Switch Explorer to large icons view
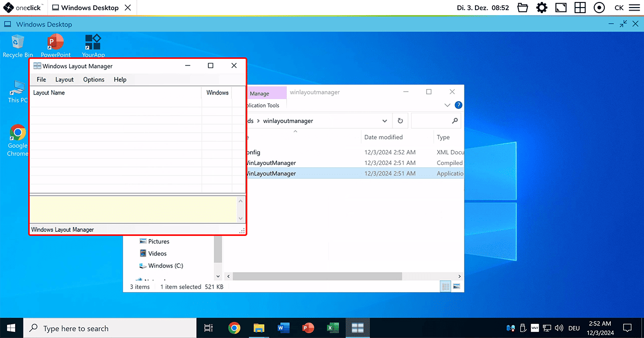Image resolution: width=644 pixels, height=338 pixels. click(457, 286)
